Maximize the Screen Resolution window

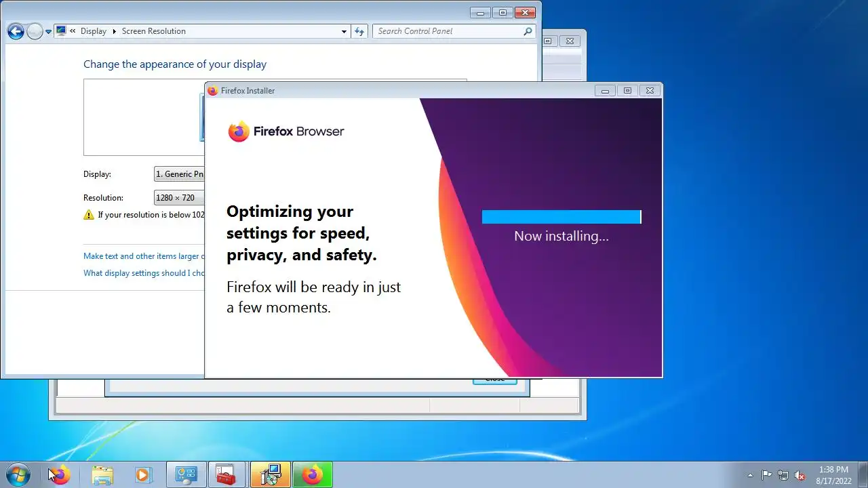point(502,12)
